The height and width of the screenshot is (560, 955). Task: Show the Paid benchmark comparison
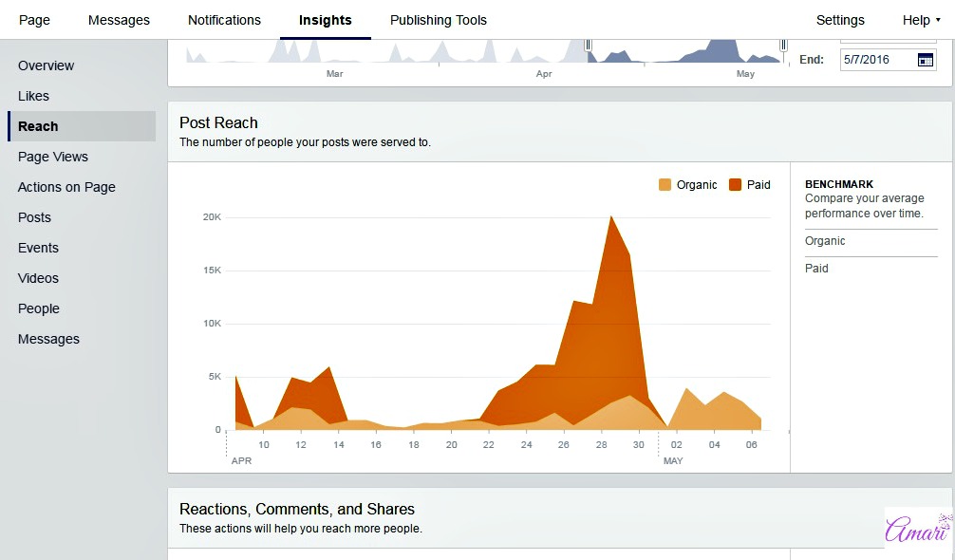coord(816,269)
